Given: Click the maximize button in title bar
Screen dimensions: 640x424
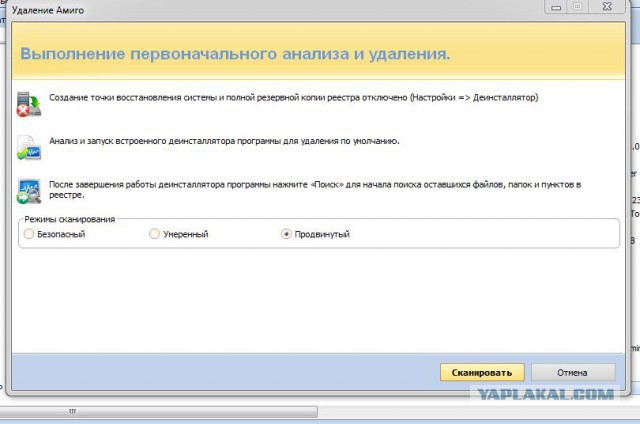Looking at the screenshot, I should (x=578, y=6).
